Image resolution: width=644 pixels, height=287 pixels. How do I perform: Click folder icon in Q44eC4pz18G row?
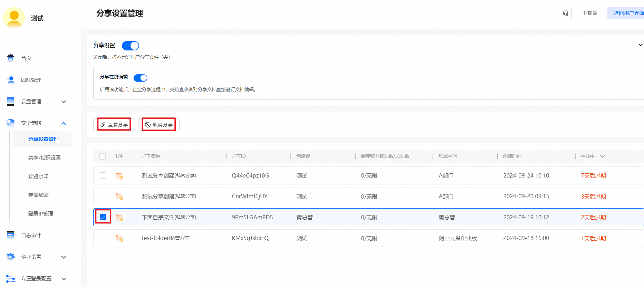pyautogui.click(x=119, y=176)
